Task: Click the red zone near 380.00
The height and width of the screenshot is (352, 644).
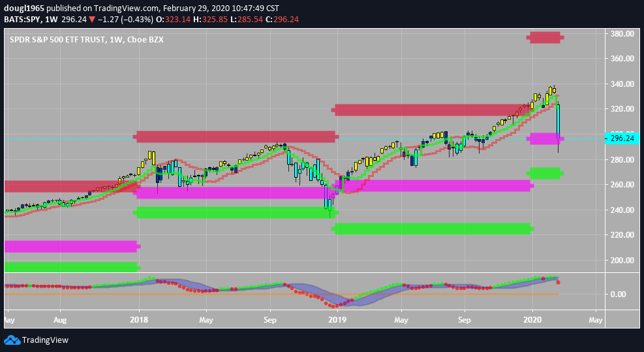Action: tap(545, 37)
